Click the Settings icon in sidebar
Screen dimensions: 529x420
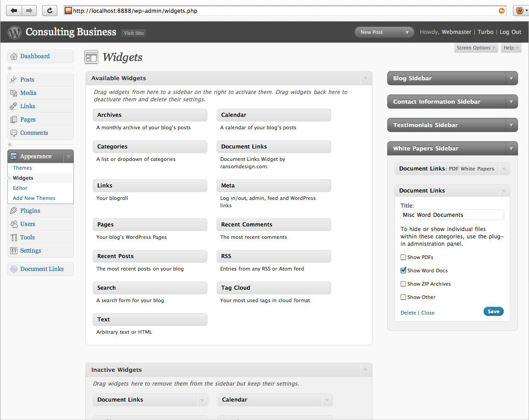(13, 250)
